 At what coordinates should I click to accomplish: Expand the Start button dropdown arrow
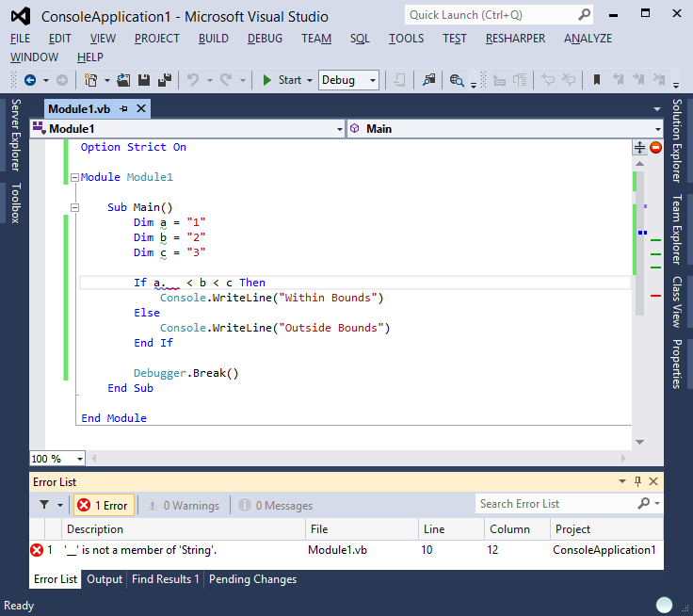pos(310,80)
